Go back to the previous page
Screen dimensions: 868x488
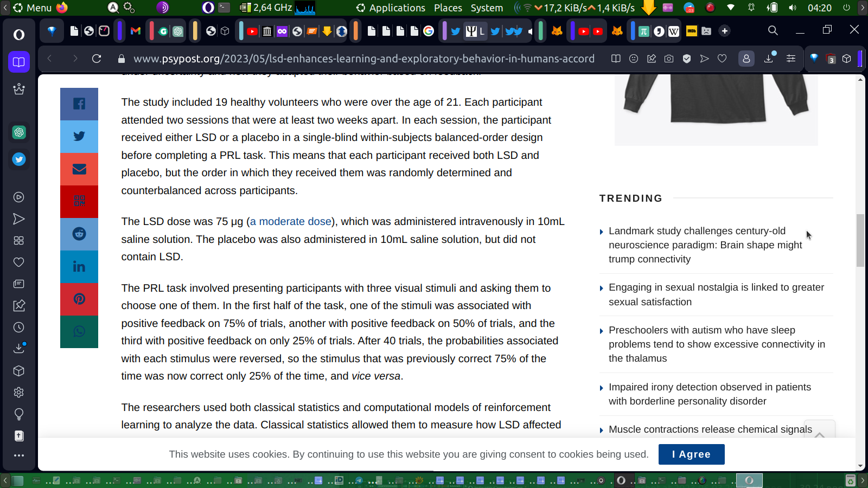(50, 59)
